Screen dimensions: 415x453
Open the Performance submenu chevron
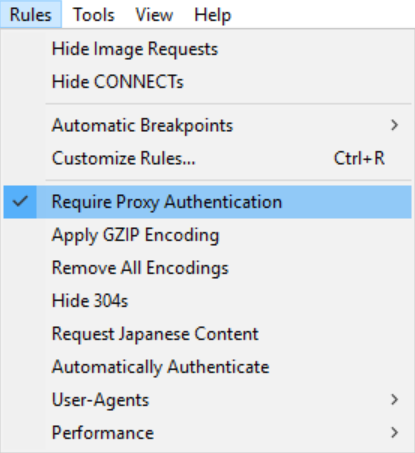(394, 432)
